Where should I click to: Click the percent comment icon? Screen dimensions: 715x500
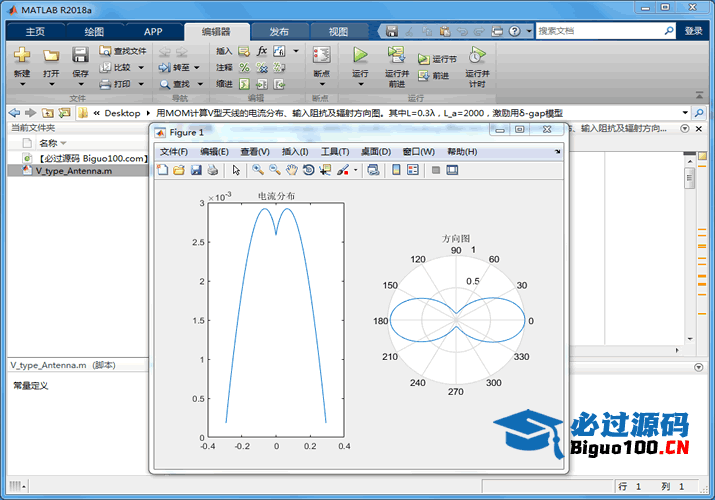click(x=245, y=67)
